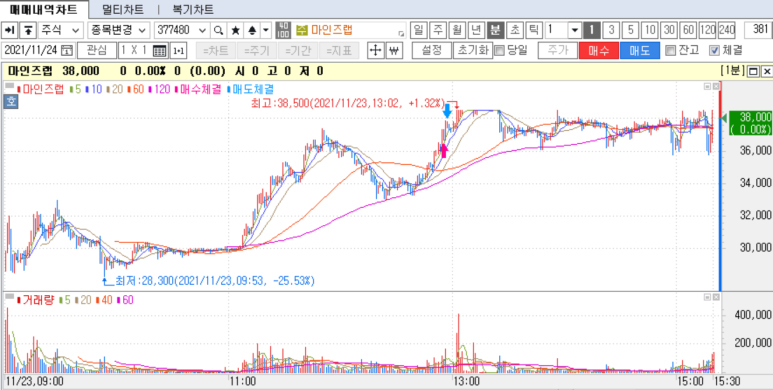This screenshot has width=773, height=390.
Task: Switch to the 복기차트 tab
Action: point(193,9)
